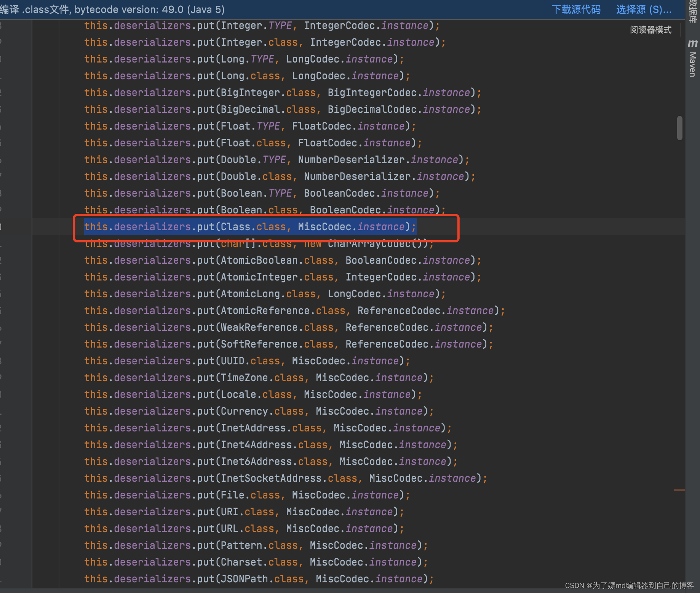The image size is (700, 593).
Task: Click the Maven 'm' icon in sidebar
Action: pyautogui.click(x=693, y=43)
